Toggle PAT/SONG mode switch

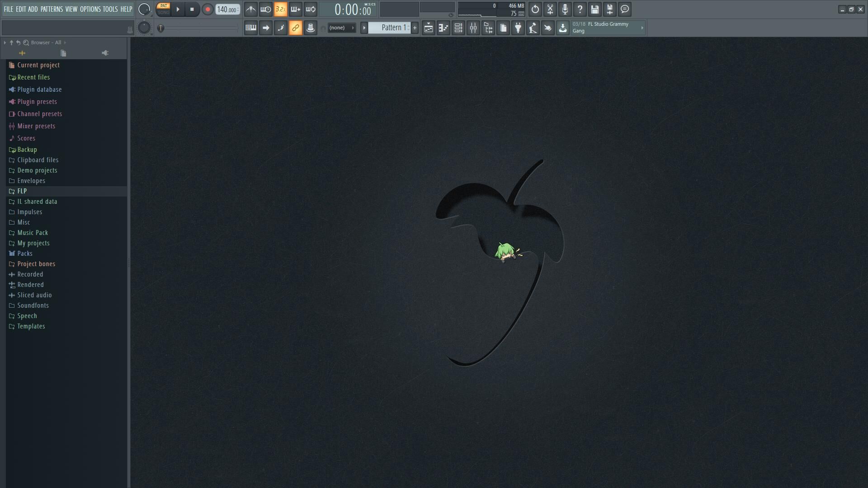pos(164,9)
